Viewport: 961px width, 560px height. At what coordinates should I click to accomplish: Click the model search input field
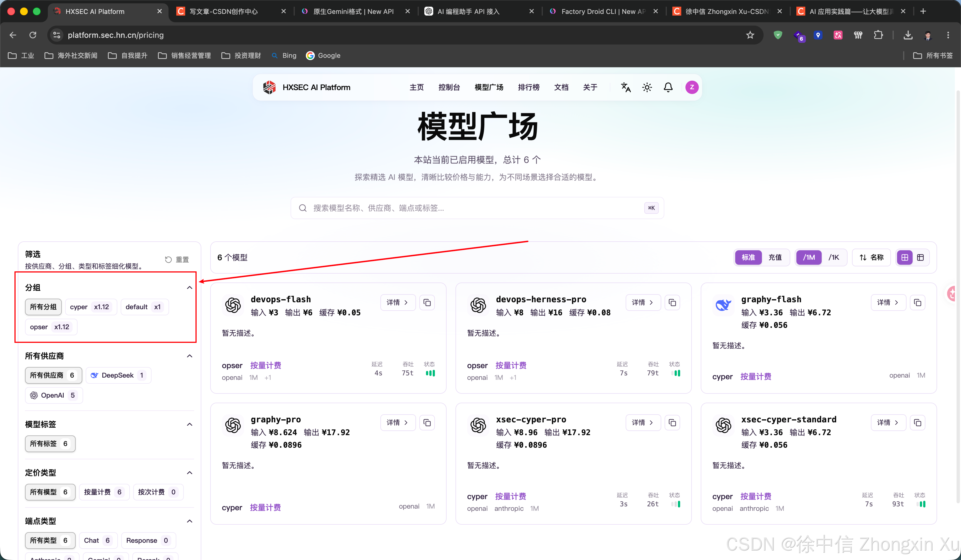477,208
